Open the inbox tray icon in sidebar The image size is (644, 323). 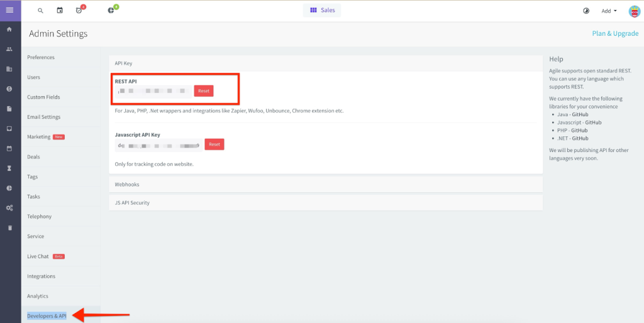coord(9,128)
